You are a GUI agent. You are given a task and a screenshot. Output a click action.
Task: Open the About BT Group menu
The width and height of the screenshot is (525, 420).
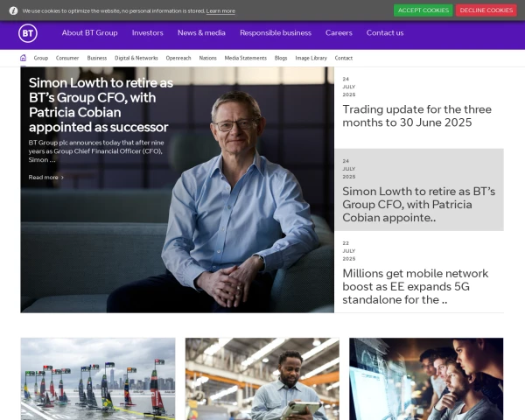coord(89,33)
